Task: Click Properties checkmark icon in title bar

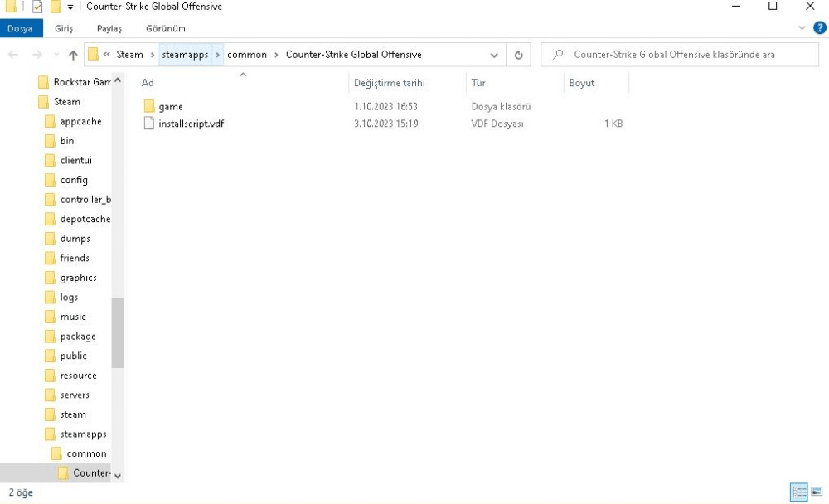Action: 37,7
